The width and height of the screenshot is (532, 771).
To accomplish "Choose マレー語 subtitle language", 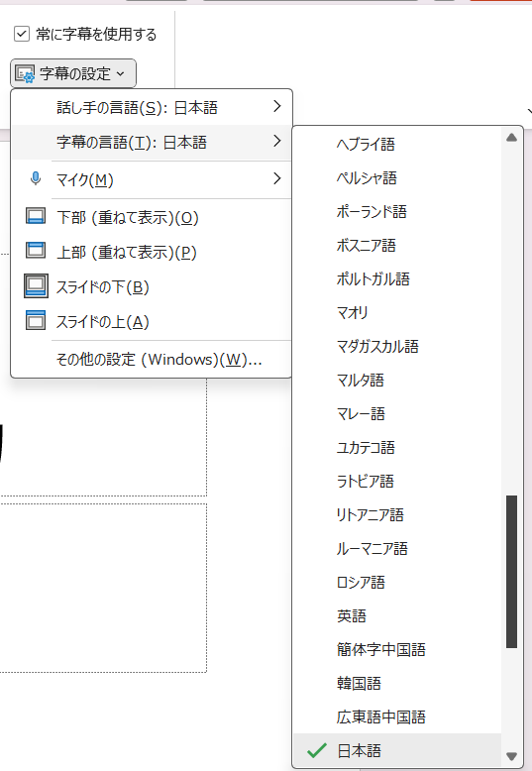I will (397, 413).
